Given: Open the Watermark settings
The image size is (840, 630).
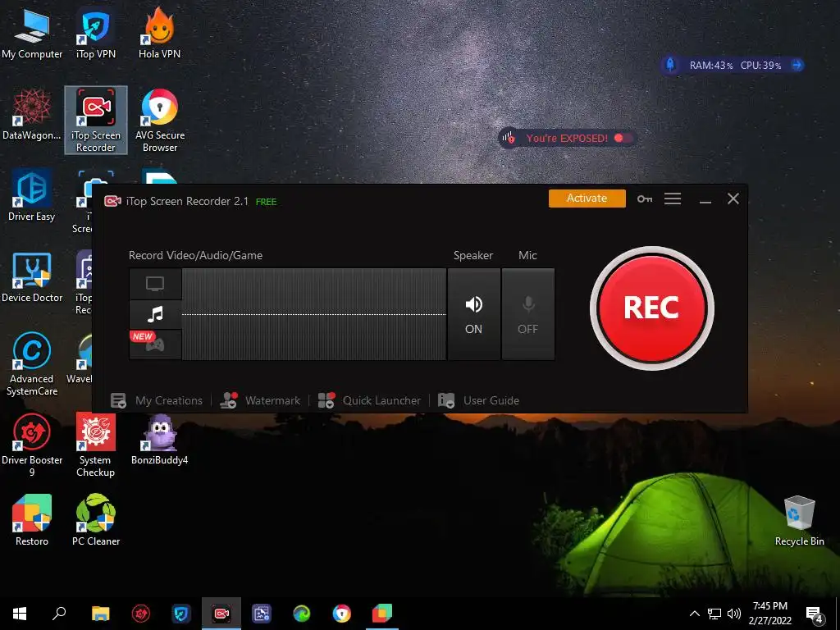Looking at the screenshot, I should pyautogui.click(x=260, y=400).
